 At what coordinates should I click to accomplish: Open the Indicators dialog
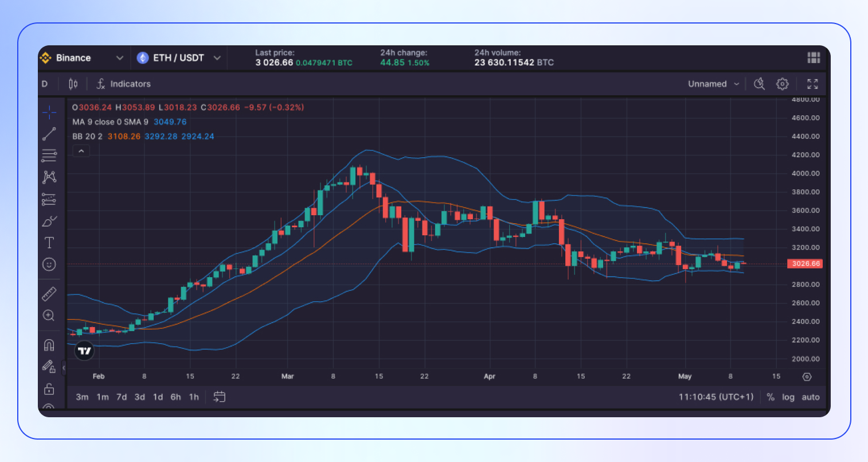[123, 84]
